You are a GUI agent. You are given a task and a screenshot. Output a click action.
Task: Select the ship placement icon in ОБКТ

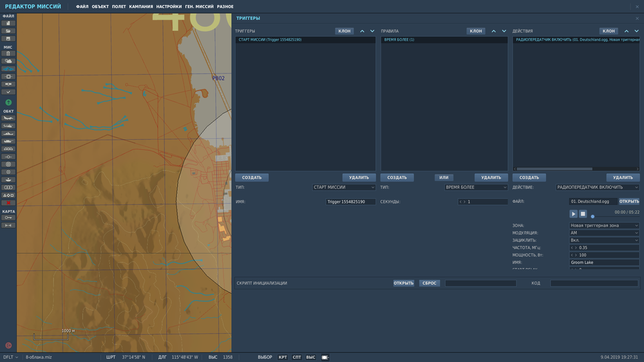pos(8,133)
